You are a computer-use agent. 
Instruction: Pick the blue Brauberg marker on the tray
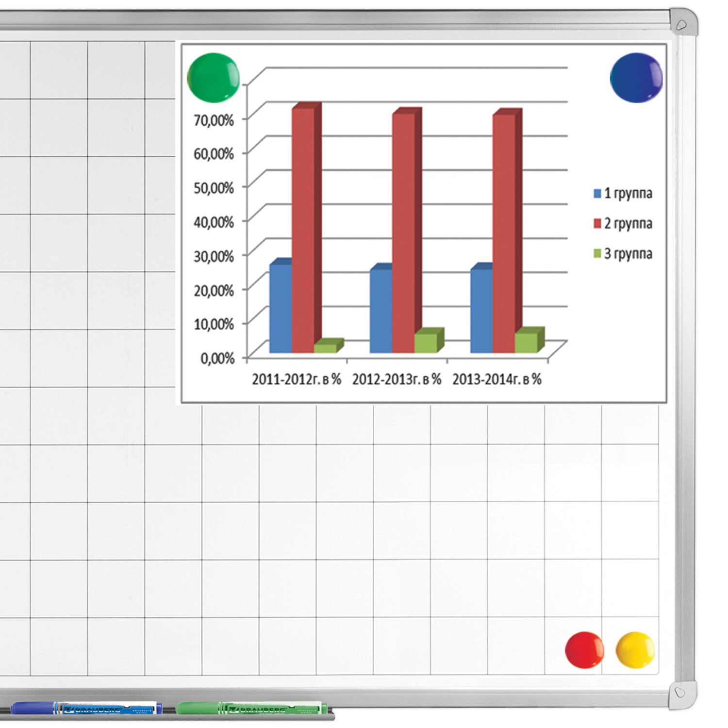(86, 708)
